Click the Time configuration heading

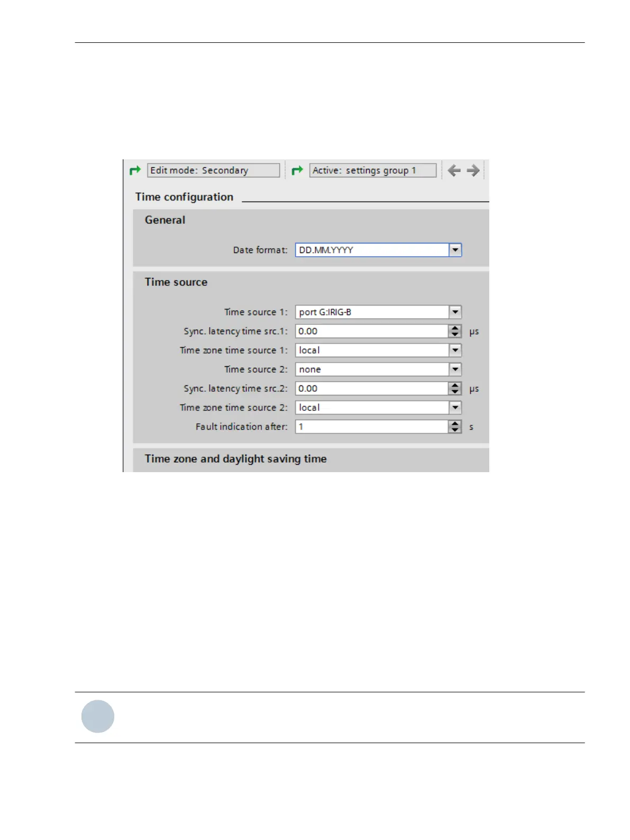pyautogui.click(x=184, y=197)
